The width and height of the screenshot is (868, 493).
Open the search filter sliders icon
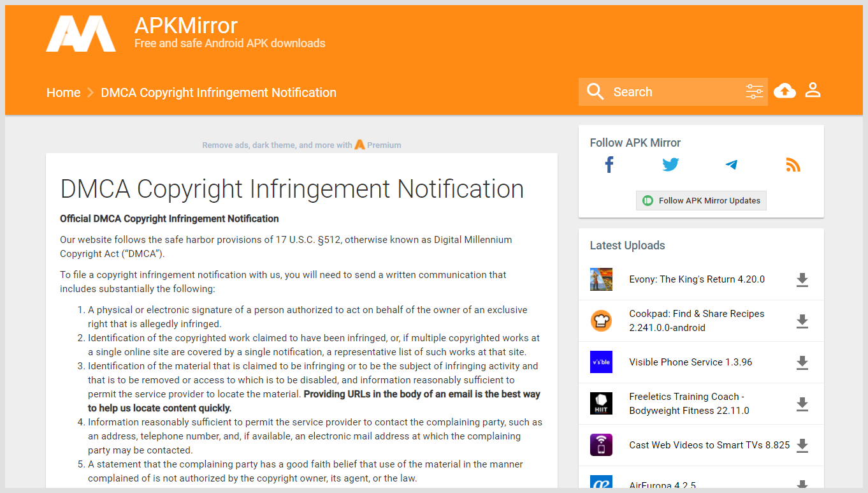tap(755, 92)
